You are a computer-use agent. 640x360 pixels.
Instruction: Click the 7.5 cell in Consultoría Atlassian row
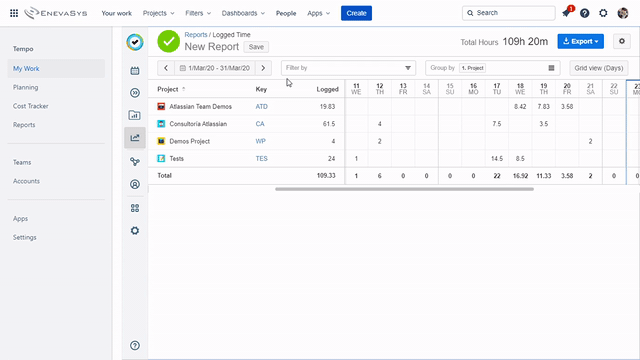pos(497,124)
